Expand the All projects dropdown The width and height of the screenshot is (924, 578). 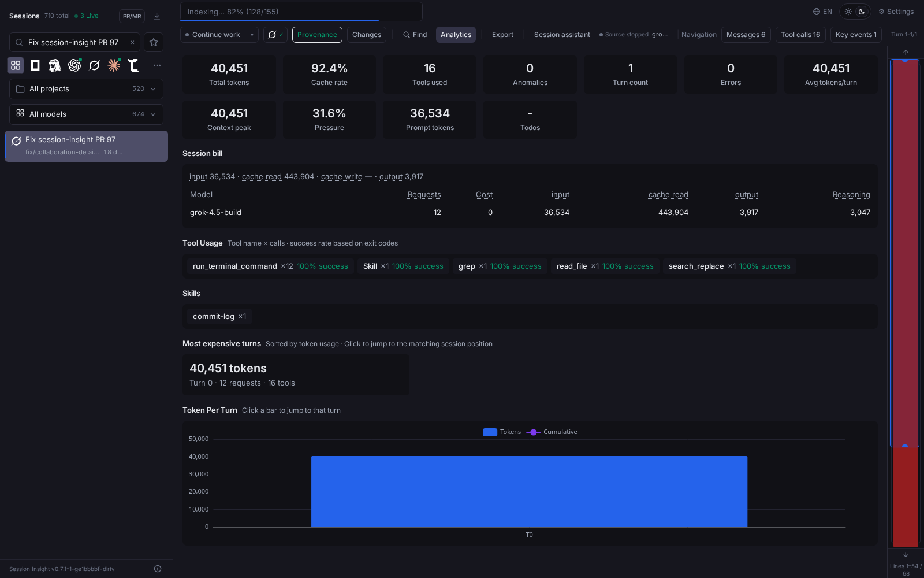click(x=86, y=89)
